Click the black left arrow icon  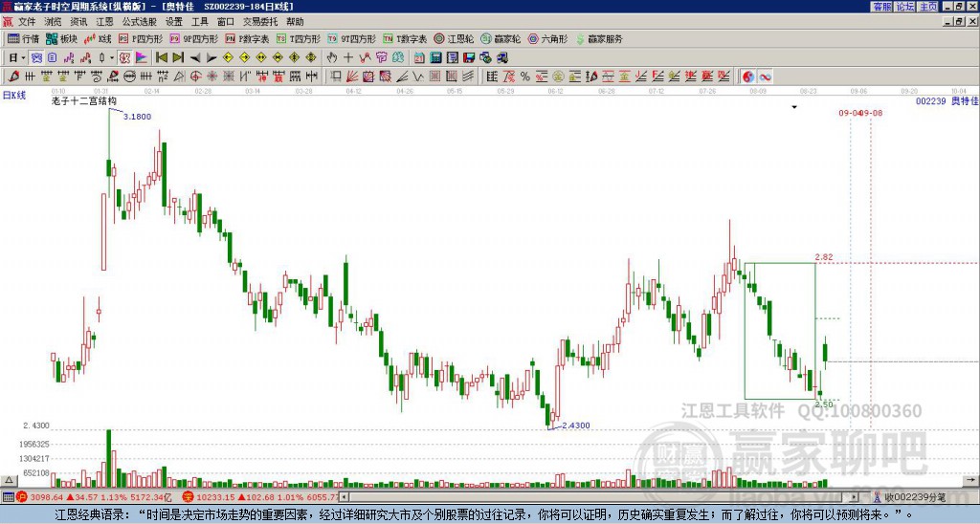tap(195, 58)
